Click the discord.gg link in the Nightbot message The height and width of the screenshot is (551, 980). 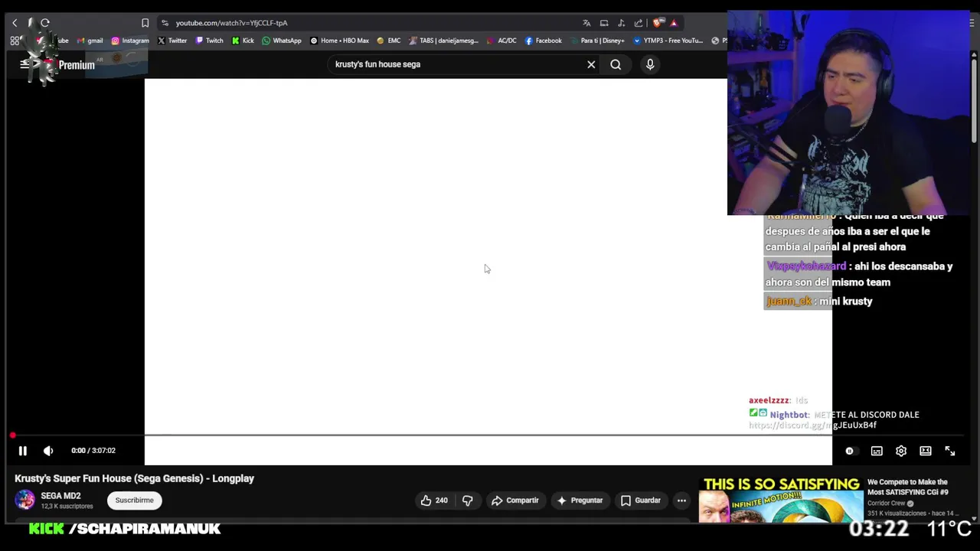812,425
